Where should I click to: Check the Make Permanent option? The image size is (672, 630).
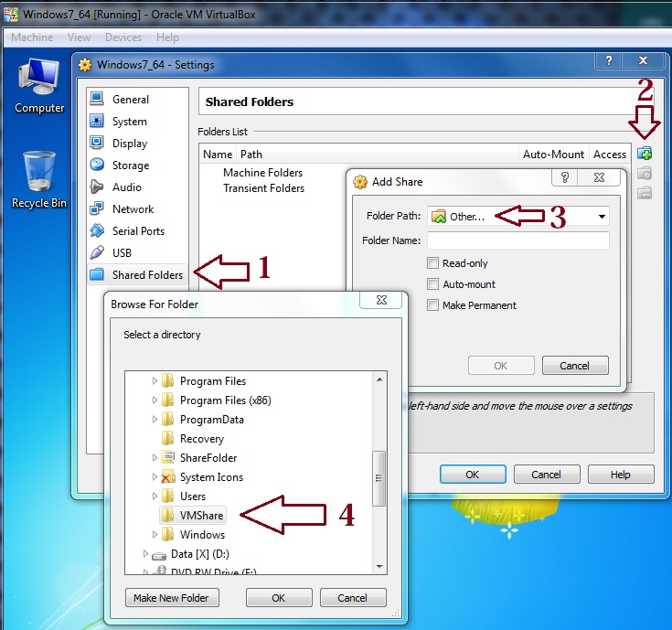pos(432,304)
